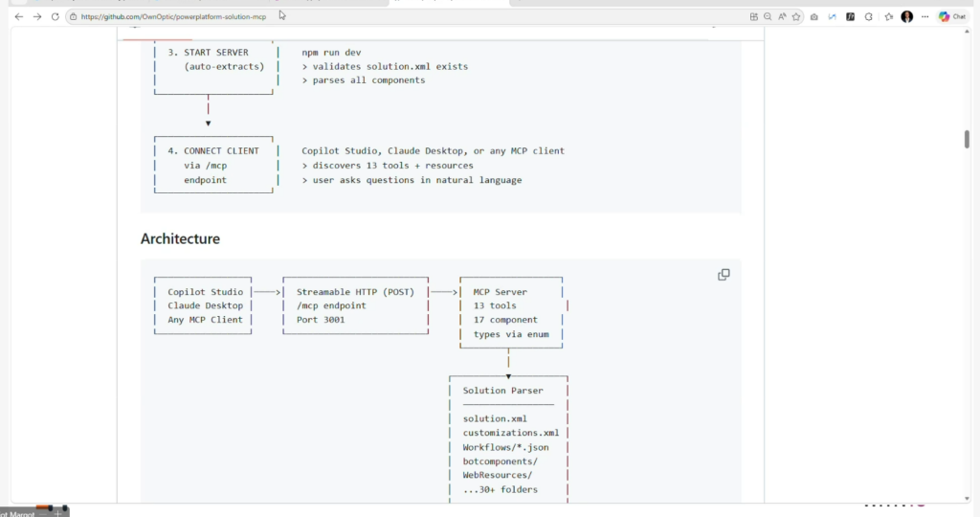
Task: Click the browser forward arrow
Action: click(x=37, y=16)
